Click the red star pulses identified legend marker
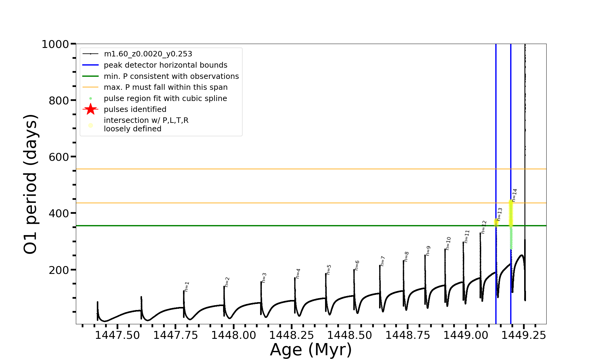The height and width of the screenshot is (364, 607). click(x=90, y=109)
